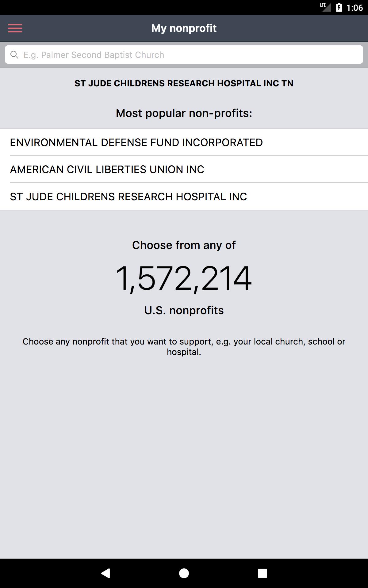Tap the battery charging status icon
The width and height of the screenshot is (368, 588).
(x=339, y=7)
